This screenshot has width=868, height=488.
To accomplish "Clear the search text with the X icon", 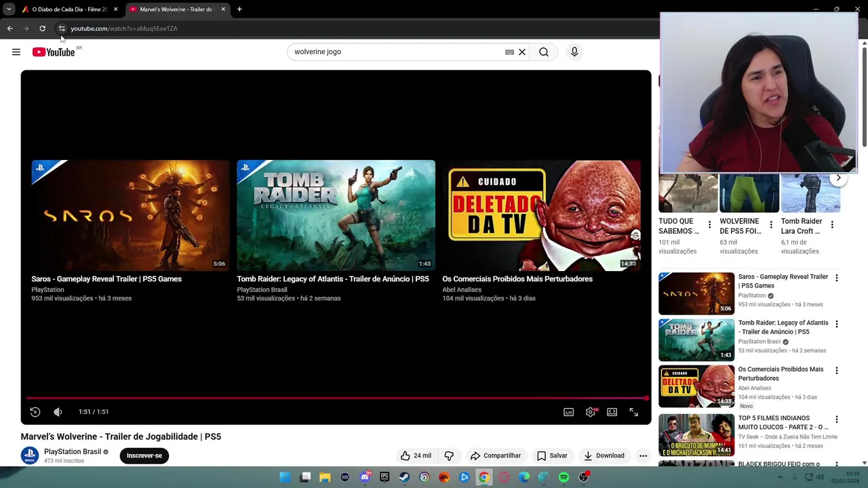I will 522,52.
